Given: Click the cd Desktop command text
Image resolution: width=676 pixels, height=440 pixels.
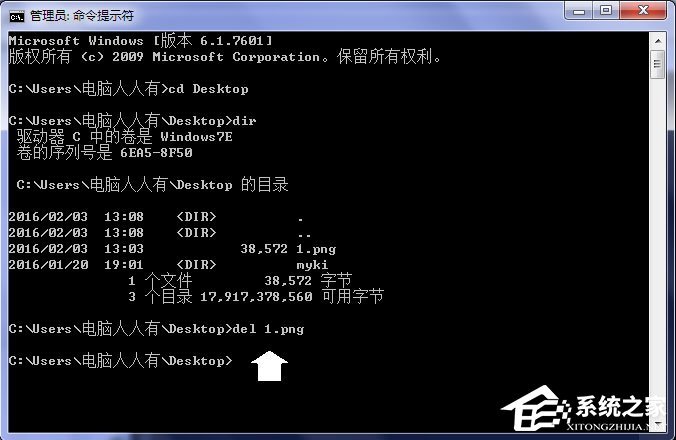Looking at the screenshot, I should [x=208, y=89].
